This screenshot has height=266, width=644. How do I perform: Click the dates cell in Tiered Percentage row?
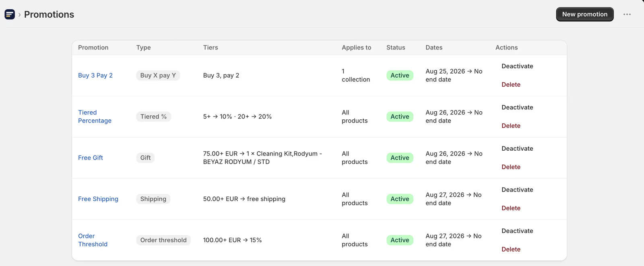pyautogui.click(x=454, y=117)
